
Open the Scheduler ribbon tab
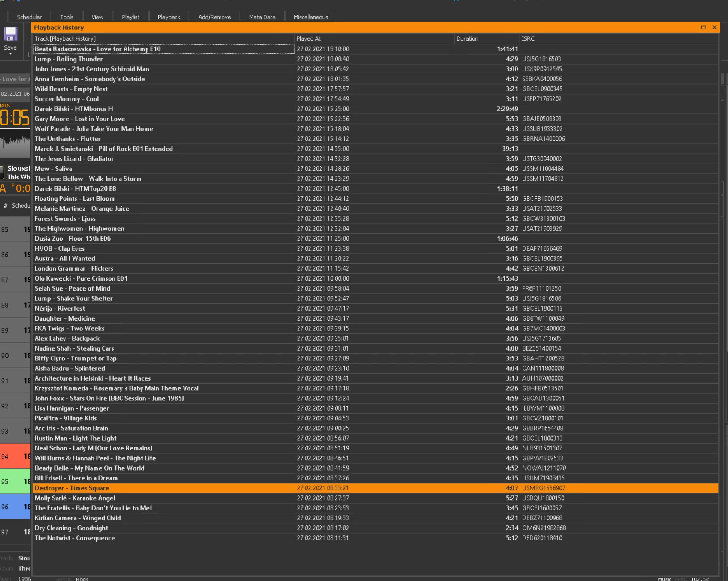29,17
